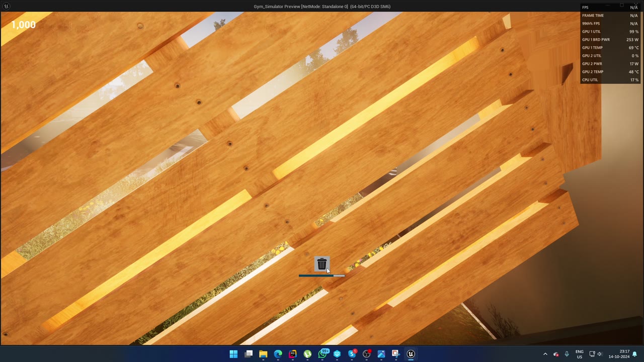Viewport: 644px width, 362px height.
Task: Click the 253 W power value
Action: pyautogui.click(x=632, y=40)
